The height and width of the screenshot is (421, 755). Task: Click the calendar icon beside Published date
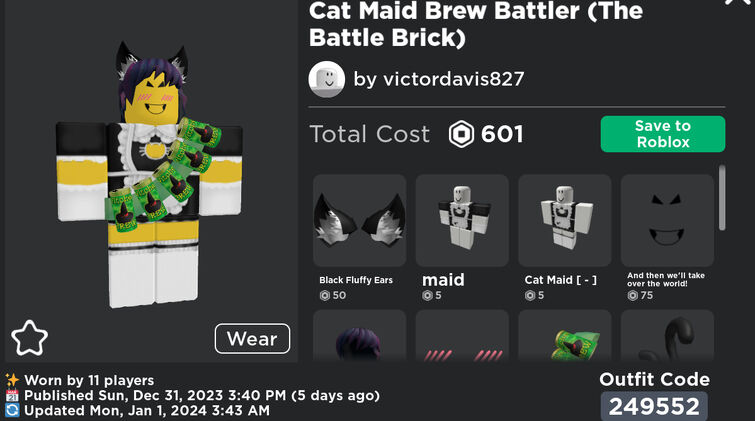[x=12, y=396]
